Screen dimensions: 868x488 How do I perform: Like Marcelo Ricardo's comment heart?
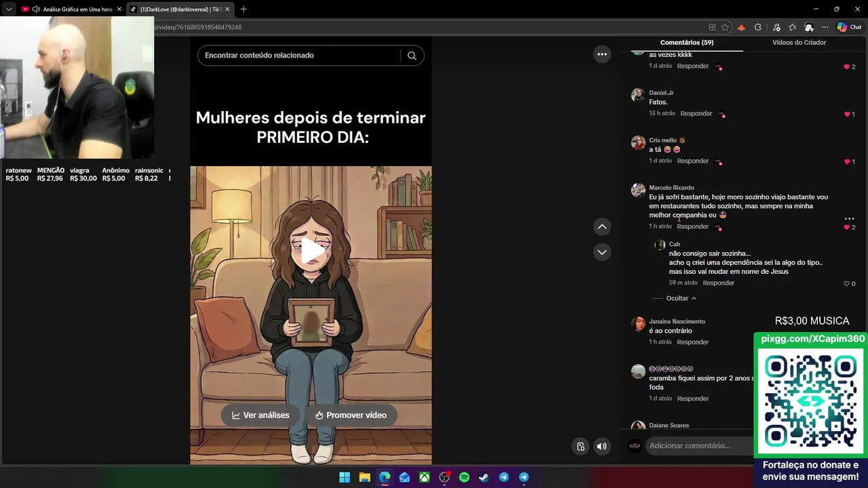coord(847,227)
